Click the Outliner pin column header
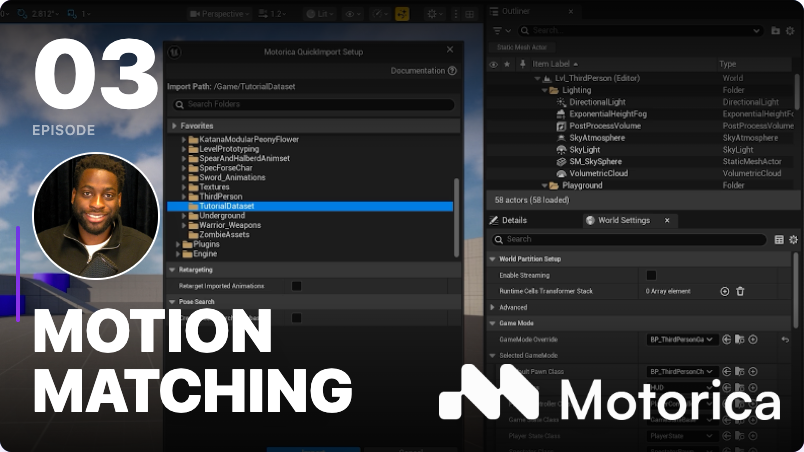 coord(522,64)
